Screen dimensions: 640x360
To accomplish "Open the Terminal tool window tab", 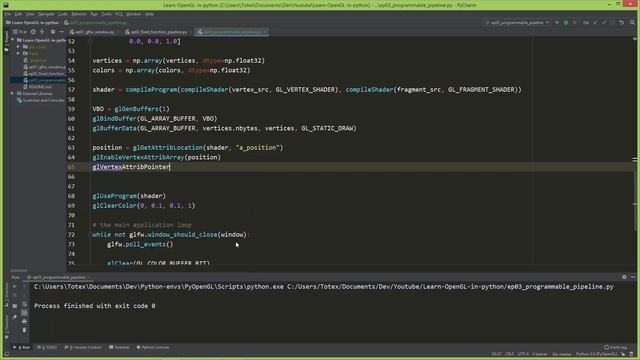I will (119, 347).
